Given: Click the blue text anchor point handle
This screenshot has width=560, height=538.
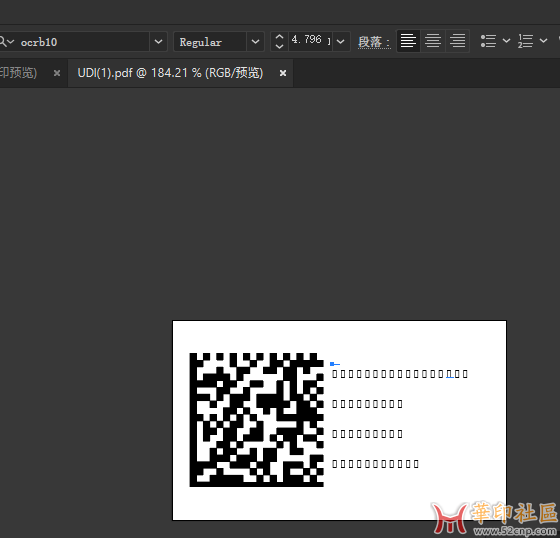Looking at the screenshot, I should pyautogui.click(x=332, y=364).
